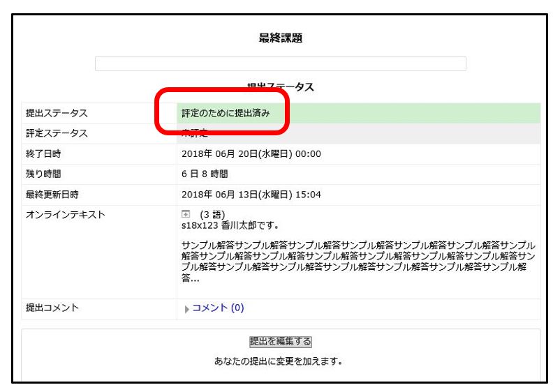
Task: Open the コメント (0) link
Action: [x=218, y=308]
